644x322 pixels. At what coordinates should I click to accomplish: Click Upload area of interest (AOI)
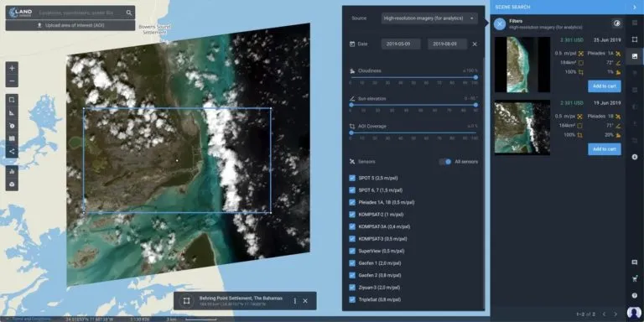pyautogui.click(x=70, y=25)
